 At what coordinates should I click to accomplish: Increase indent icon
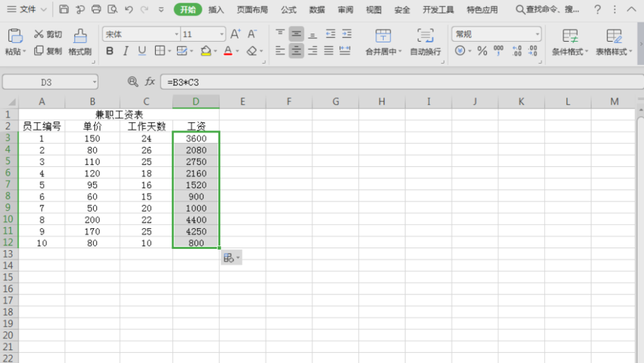pos(347,33)
